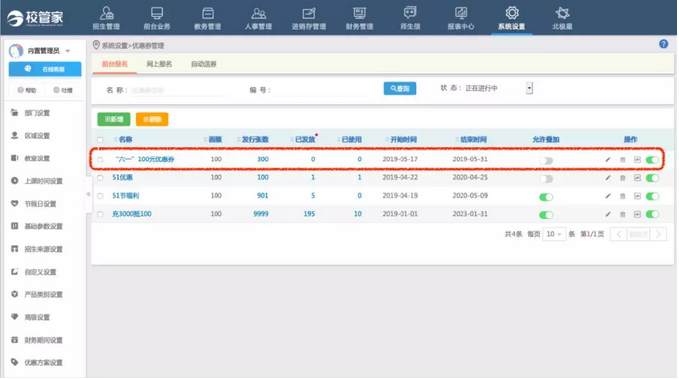Open image icon for 51节福利 row
679x379 pixels.
coord(637,196)
